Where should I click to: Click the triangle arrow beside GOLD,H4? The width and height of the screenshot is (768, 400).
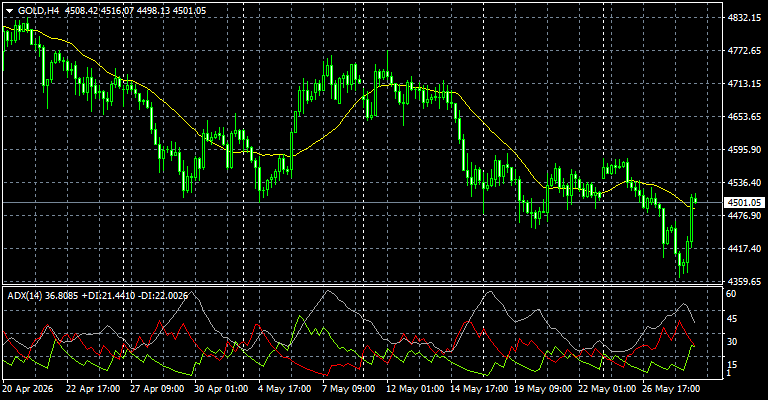coord(9,11)
